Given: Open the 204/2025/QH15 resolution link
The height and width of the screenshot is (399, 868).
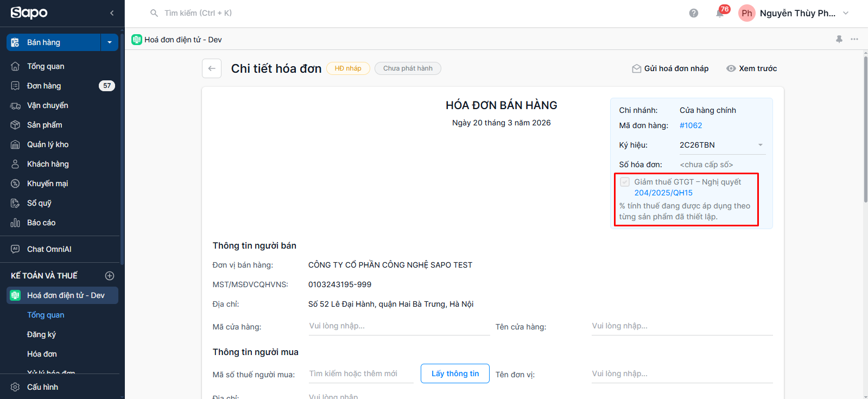Looking at the screenshot, I should [663, 193].
